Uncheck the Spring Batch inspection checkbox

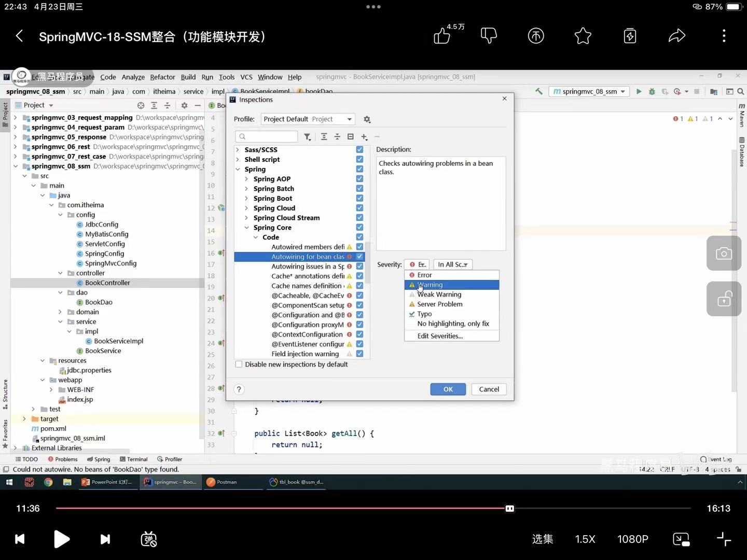359,188
